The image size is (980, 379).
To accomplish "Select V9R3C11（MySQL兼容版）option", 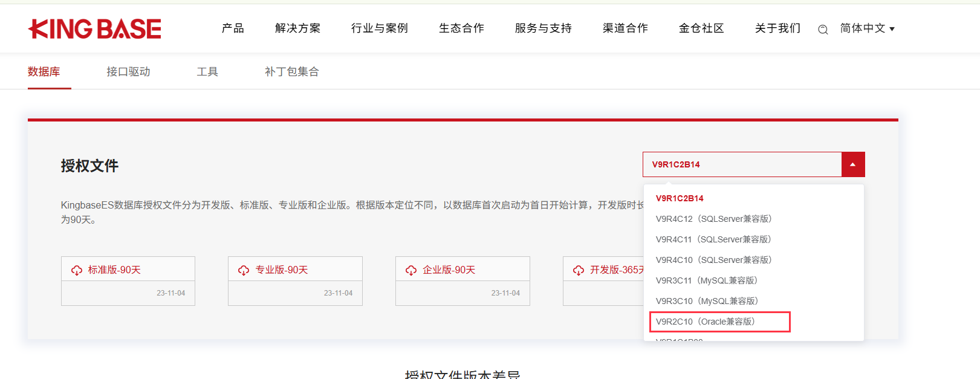I will (x=707, y=280).
